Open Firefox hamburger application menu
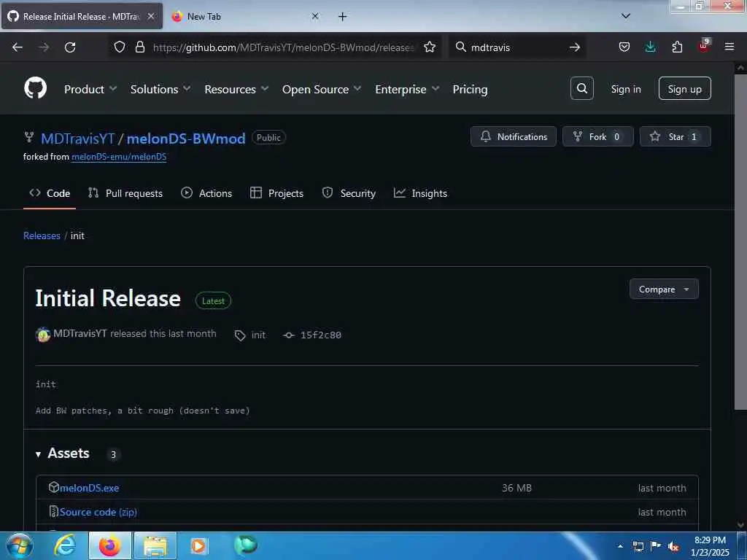Image resolution: width=747 pixels, height=560 pixels. (x=729, y=47)
